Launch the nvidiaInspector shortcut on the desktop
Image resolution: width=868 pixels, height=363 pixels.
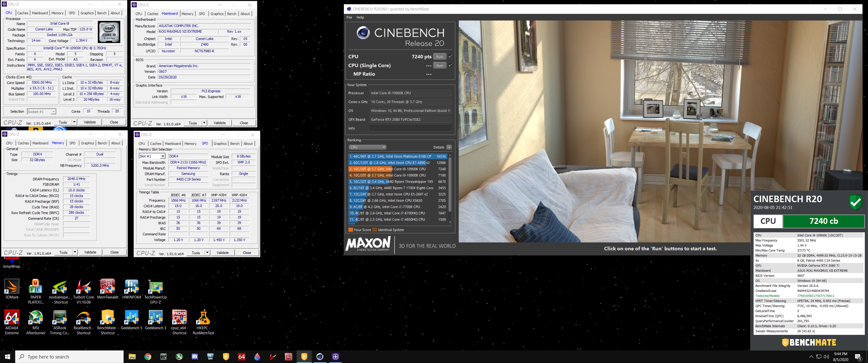point(60,291)
